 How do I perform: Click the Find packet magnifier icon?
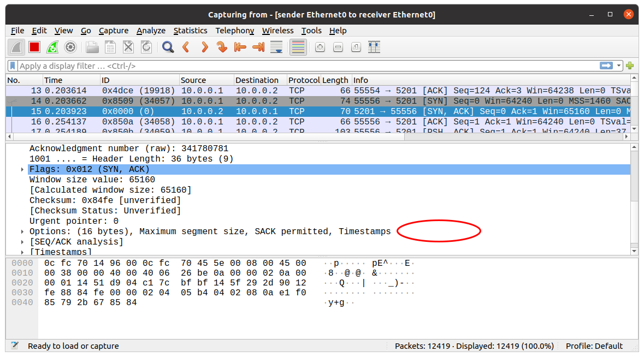click(x=168, y=47)
